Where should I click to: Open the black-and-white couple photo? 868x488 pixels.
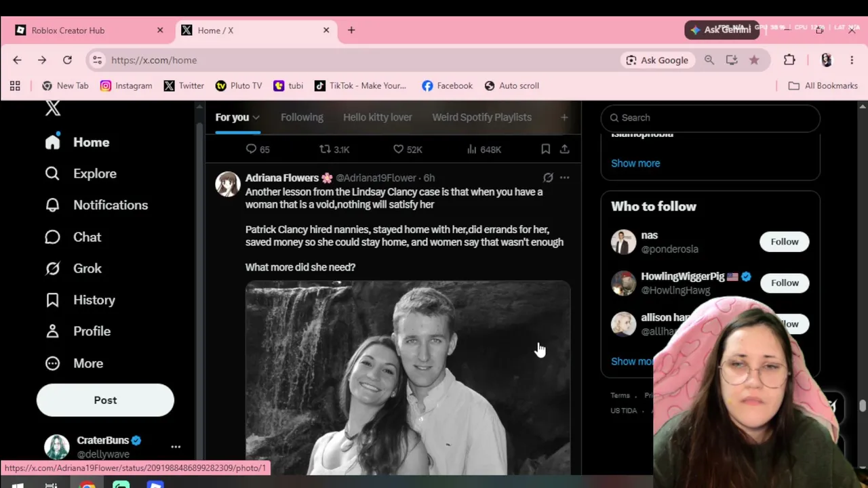point(408,378)
